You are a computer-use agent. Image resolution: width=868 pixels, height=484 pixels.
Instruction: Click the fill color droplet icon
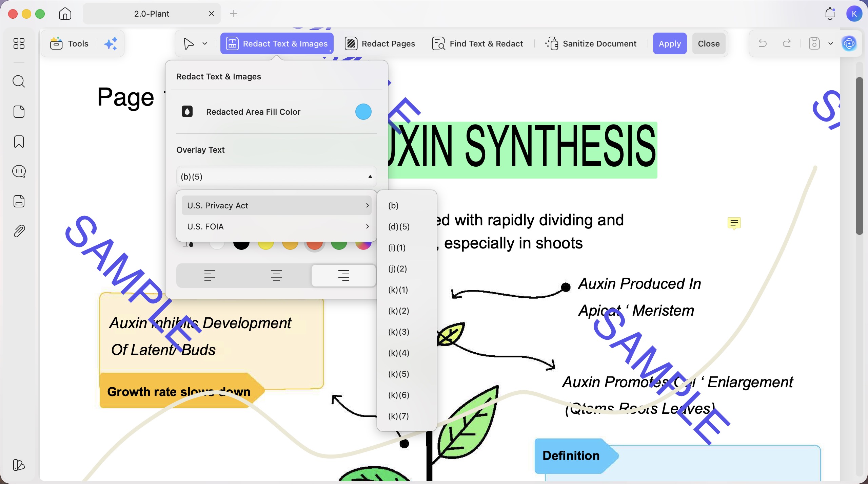click(x=187, y=112)
